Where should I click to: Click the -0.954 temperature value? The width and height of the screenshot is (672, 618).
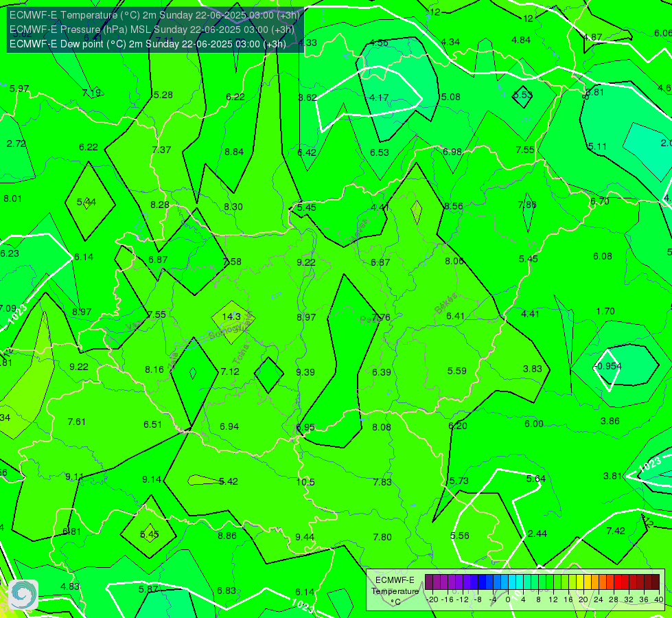607,366
